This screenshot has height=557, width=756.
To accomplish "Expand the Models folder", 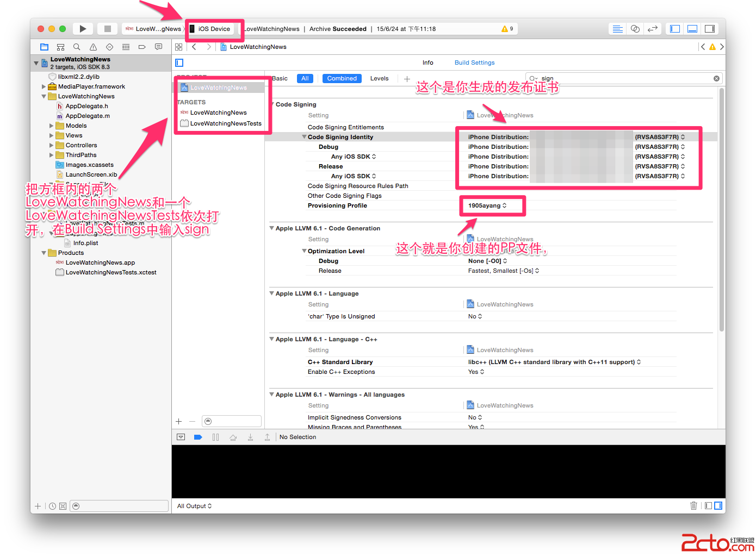I will pyautogui.click(x=51, y=126).
